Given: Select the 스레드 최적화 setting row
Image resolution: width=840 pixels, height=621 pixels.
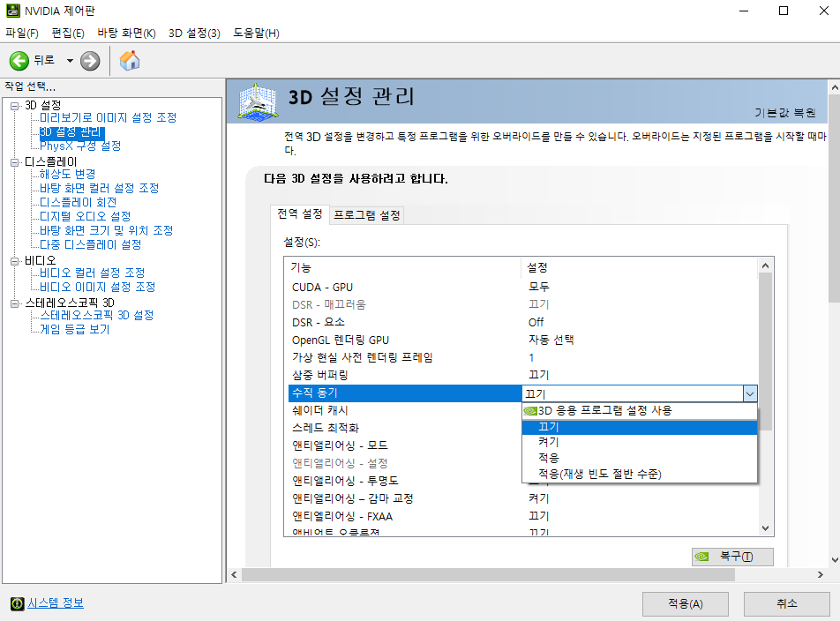Looking at the screenshot, I should pos(405,429).
